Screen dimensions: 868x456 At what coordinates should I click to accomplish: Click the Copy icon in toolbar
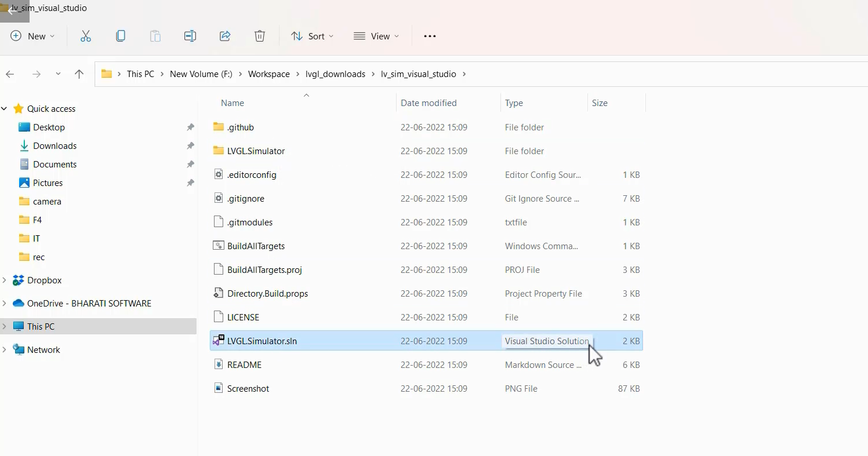tap(121, 36)
